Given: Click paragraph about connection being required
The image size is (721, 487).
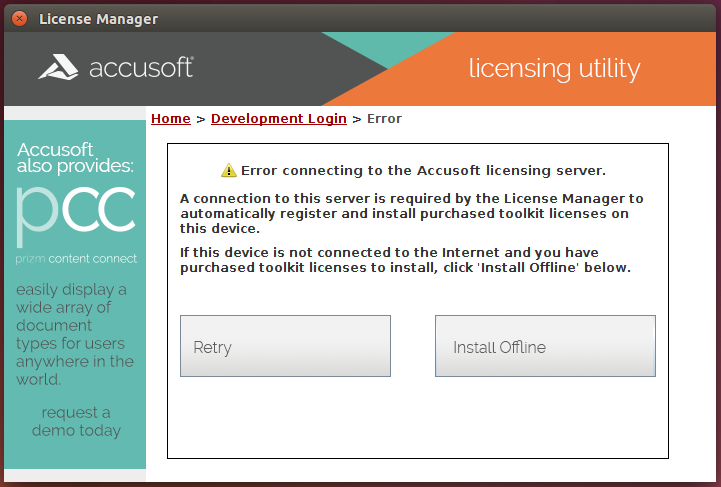Looking at the screenshot, I should point(411,213).
